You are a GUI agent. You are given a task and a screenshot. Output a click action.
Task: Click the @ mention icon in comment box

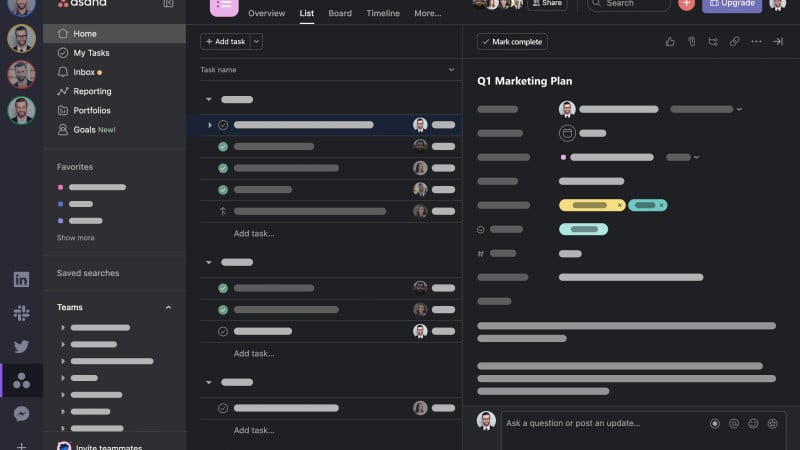tap(734, 423)
